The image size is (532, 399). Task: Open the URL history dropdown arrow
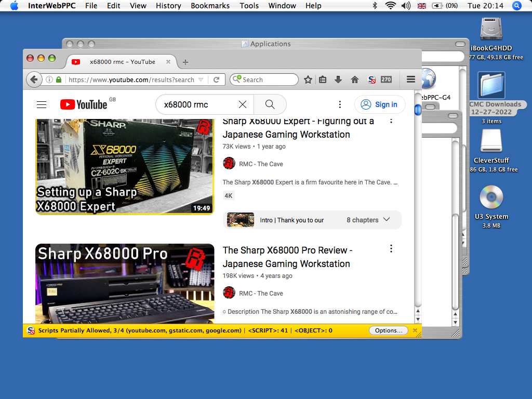click(x=201, y=79)
